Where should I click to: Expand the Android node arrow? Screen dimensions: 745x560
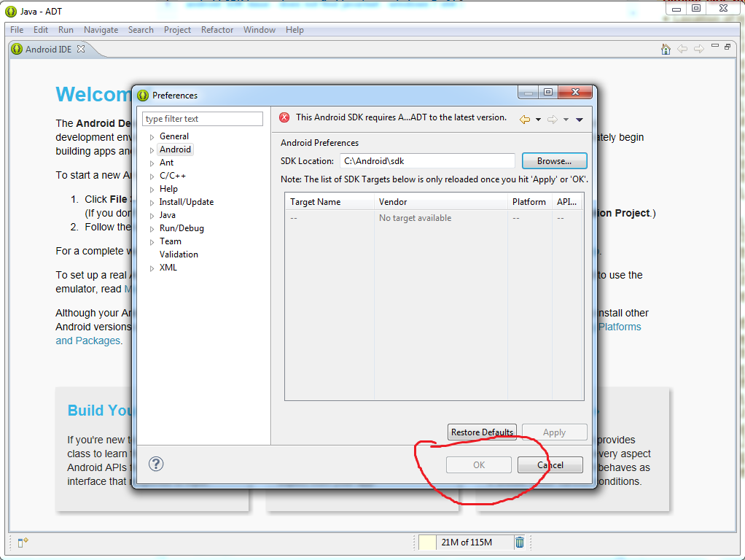[x=152, y=150]
